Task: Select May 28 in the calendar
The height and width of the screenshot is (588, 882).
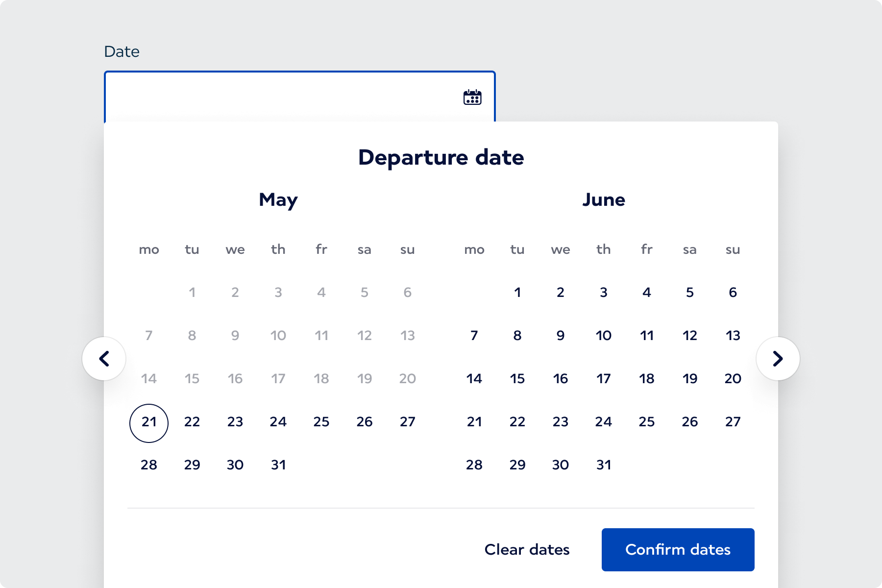Action: (x=149, y=465)
